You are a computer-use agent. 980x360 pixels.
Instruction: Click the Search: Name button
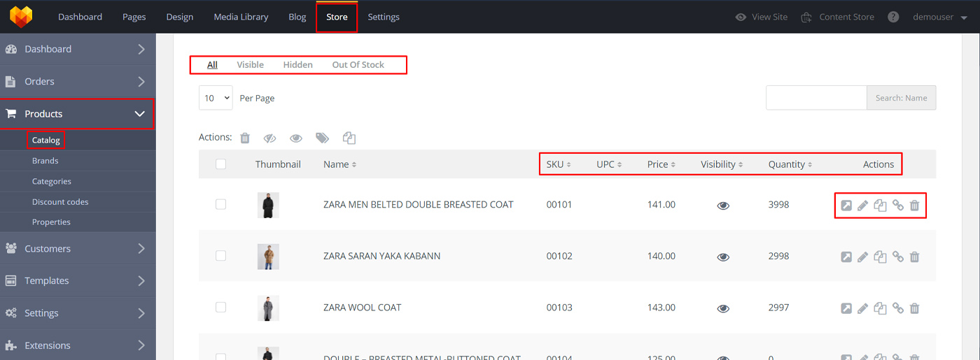[901, 98]
